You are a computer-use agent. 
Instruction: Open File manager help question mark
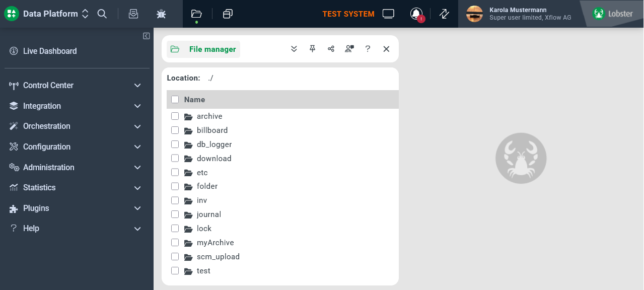point(368,49)
